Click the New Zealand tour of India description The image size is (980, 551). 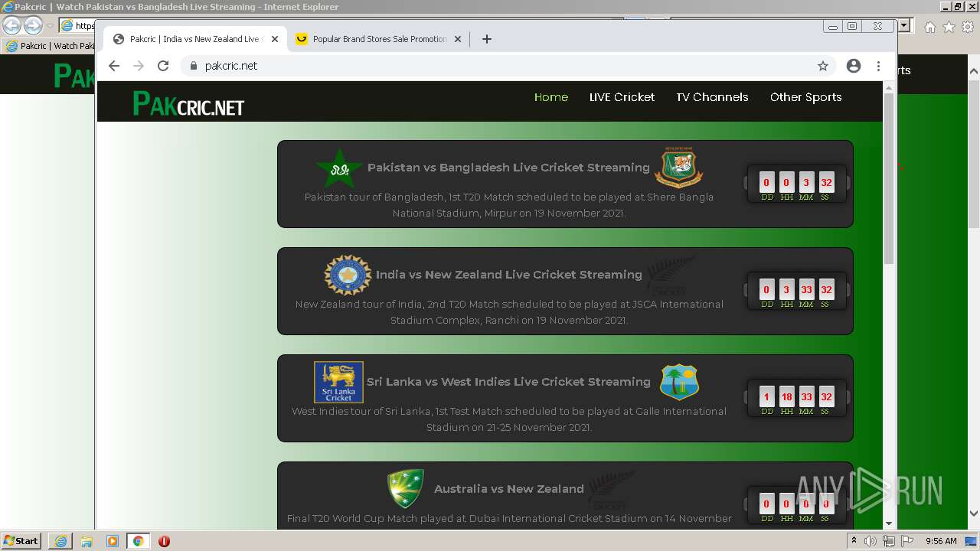pos(509,312)
